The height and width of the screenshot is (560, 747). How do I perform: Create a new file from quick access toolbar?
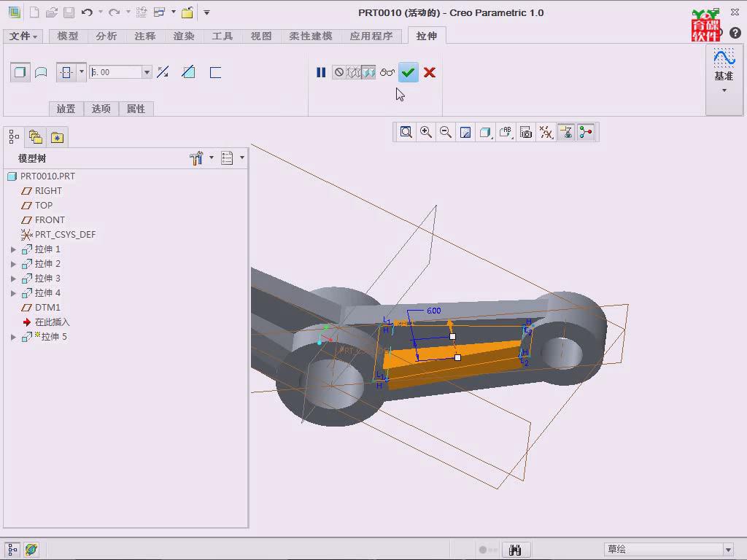coord(34,12)
